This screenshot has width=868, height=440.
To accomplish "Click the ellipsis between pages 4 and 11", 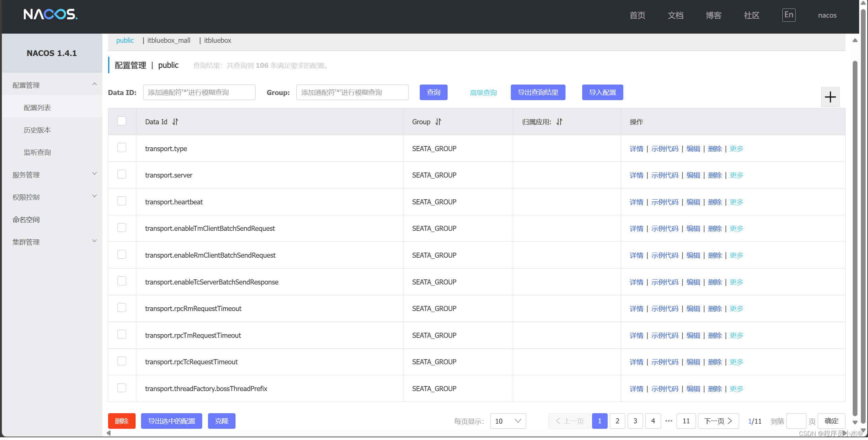I will coord(669,421).
